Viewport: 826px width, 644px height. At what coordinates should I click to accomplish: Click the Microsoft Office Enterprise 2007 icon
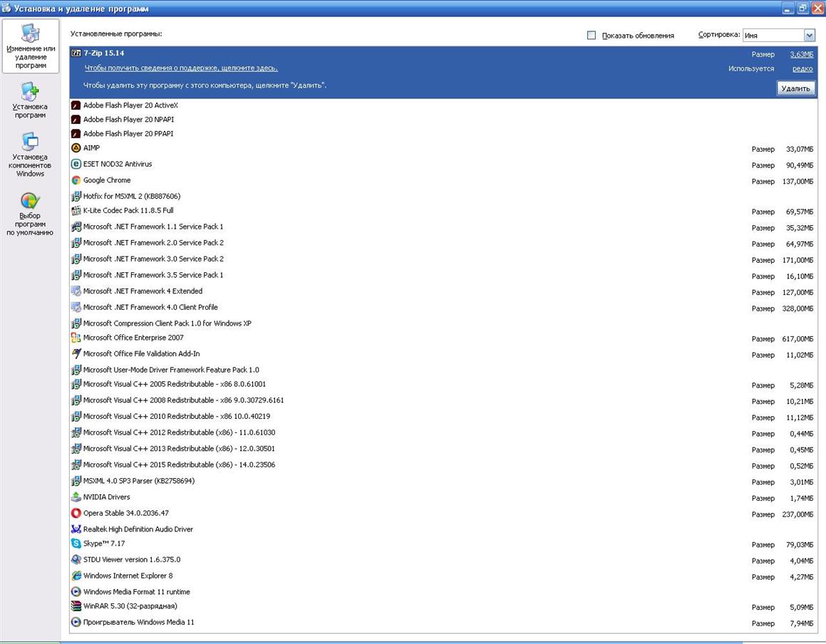coord(76,338)
